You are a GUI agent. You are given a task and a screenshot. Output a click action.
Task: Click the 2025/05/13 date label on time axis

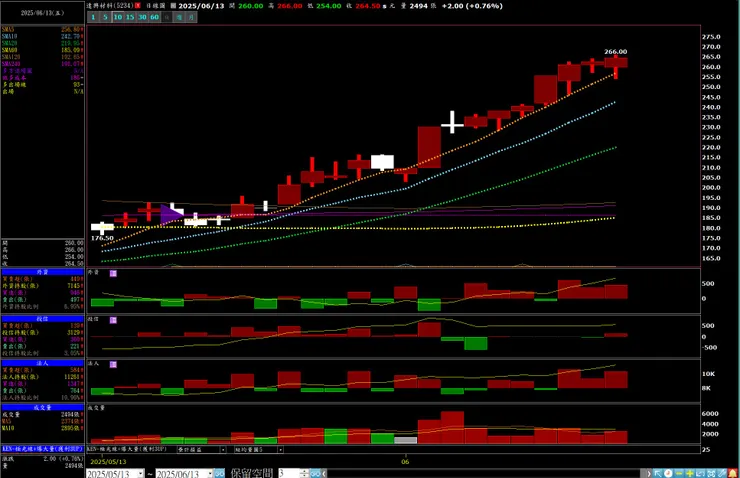108,461
